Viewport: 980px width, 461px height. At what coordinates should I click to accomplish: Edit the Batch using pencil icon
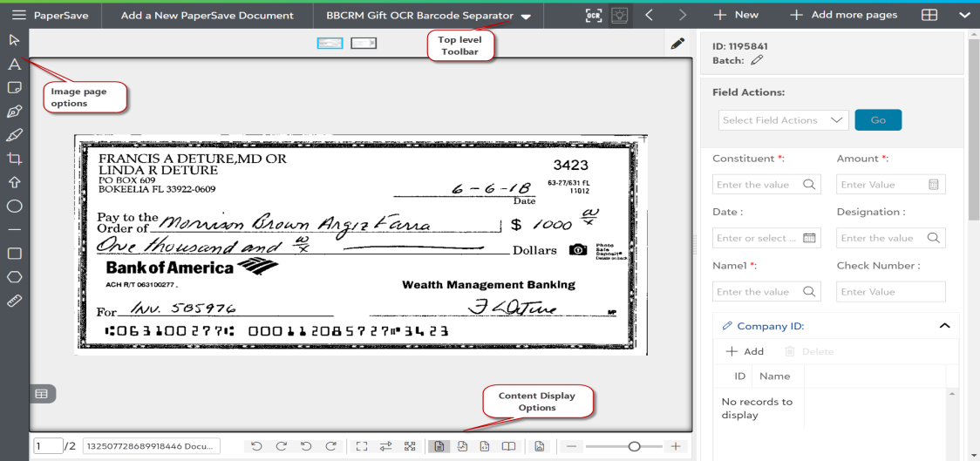[x=757, y=60]
